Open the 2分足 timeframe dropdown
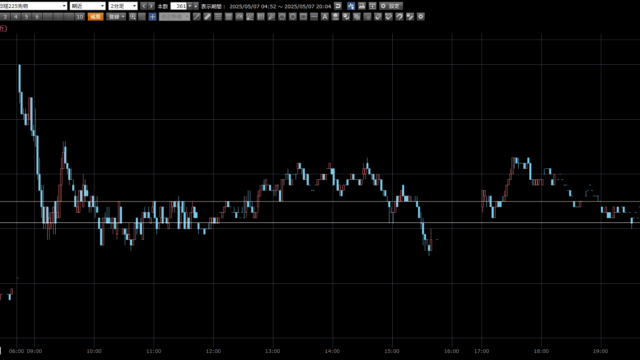Viewport: 640px width, 360px height. coord(123,6)
